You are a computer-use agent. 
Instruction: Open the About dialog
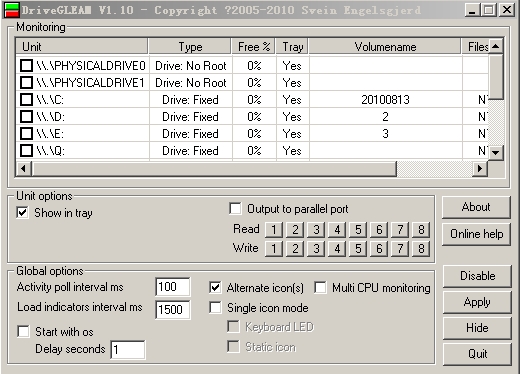click(476, 207)
